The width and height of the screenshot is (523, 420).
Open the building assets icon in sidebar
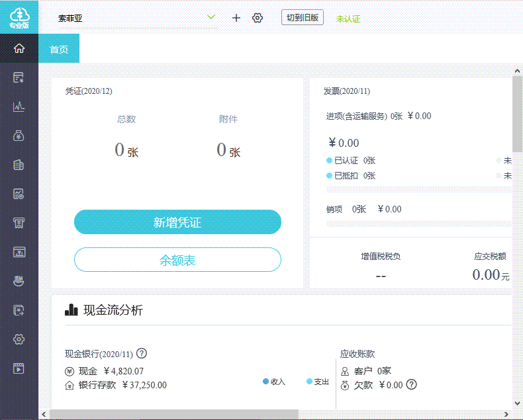click(19, 165)
